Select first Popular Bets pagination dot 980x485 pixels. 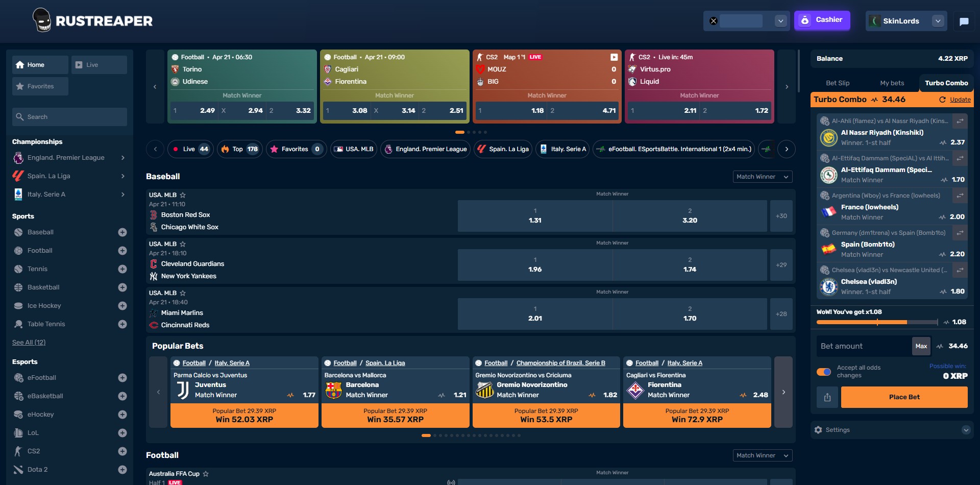point(426,435)
